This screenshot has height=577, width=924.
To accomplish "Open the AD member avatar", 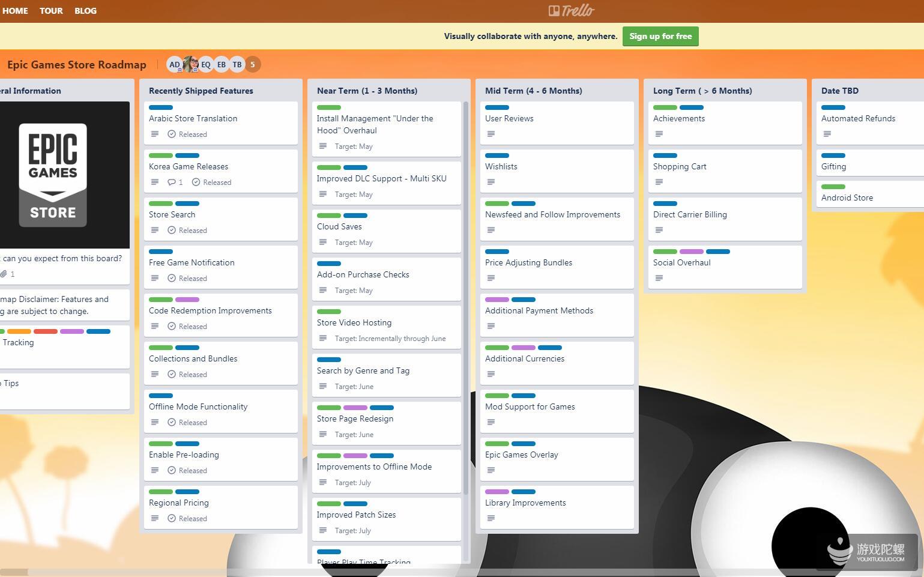I will (175, 64).
